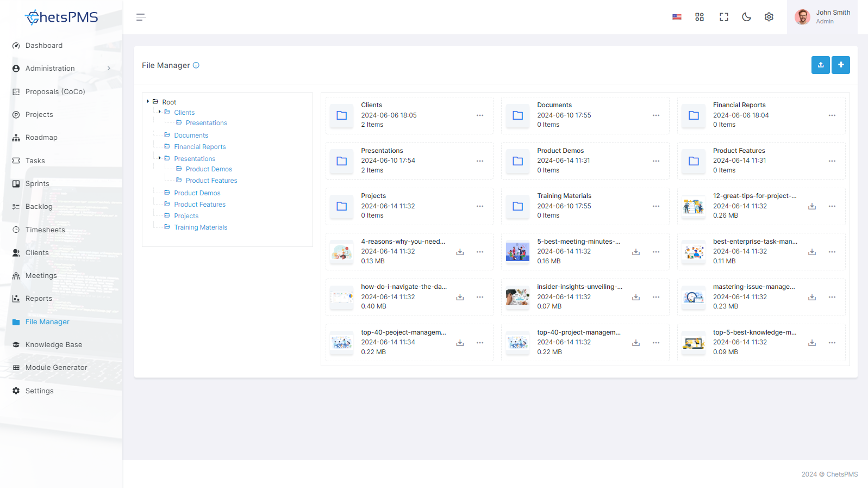868x488 pixels.
Task: Select Training Materials in the folder tree
Action: pos(201,227)
